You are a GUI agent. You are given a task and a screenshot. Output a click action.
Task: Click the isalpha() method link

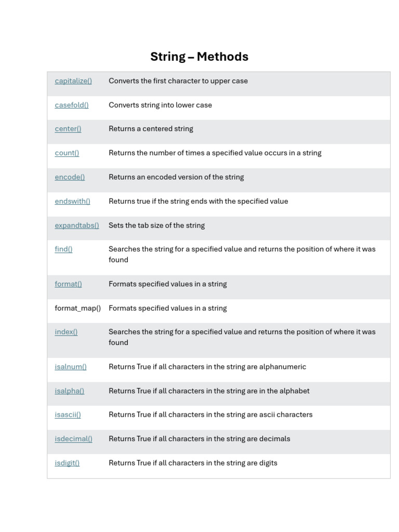(x=70, y=391)
